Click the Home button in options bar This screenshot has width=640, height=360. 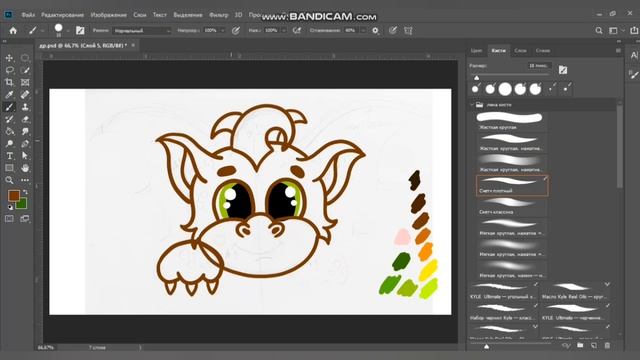(13, 31)
